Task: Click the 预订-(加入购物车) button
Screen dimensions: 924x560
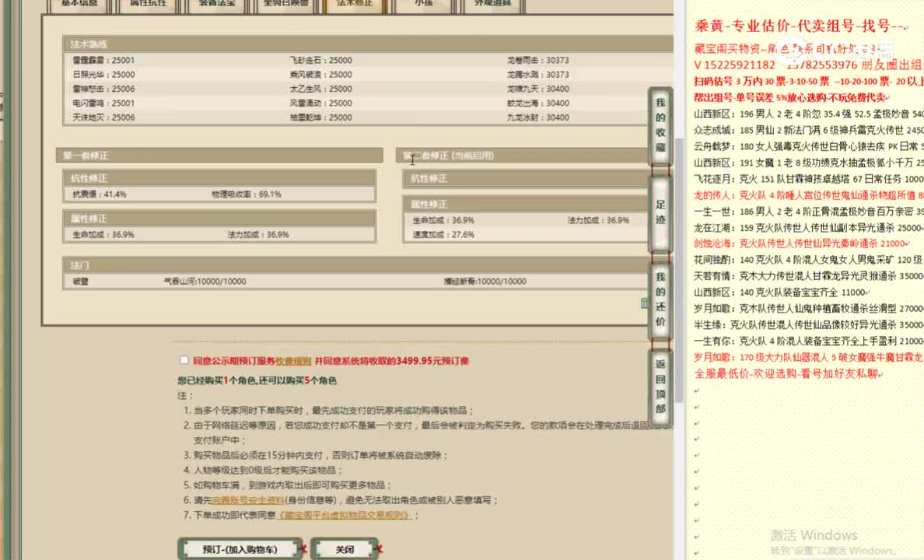Action: coord(240,549)
